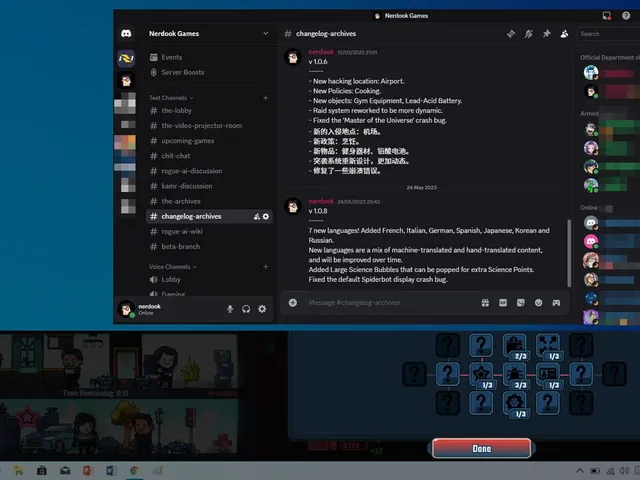Open File Explorer on the taskbar
The image size is (640, 480).
coord(18,471)
